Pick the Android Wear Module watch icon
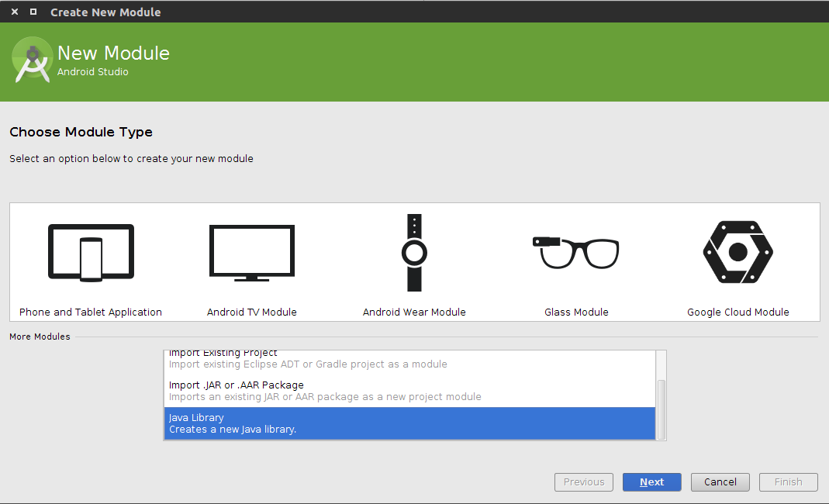This screenshot has width=829, height=504. (x=414, y=253)
